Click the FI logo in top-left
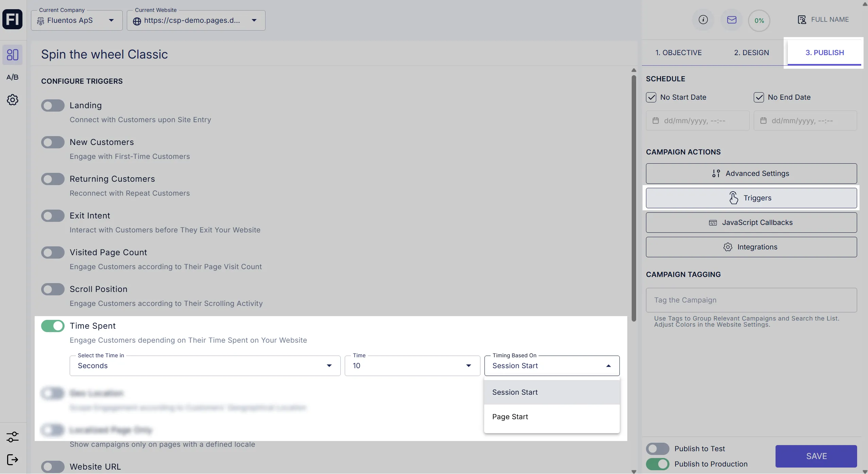Screen dimensions: 868x474 tap(13, 19)
